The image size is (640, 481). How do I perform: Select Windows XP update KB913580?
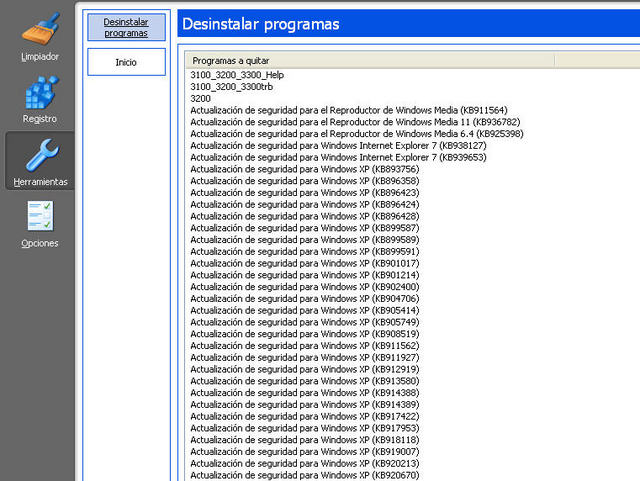(x=305, y=381)
